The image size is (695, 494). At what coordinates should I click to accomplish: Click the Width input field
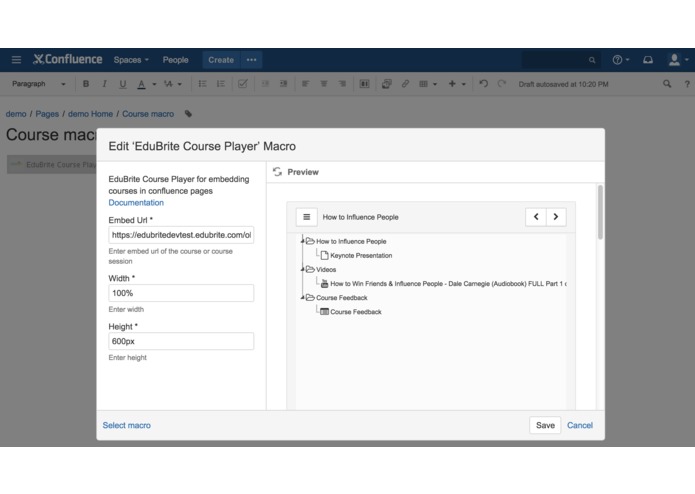[x=181, y=293]
